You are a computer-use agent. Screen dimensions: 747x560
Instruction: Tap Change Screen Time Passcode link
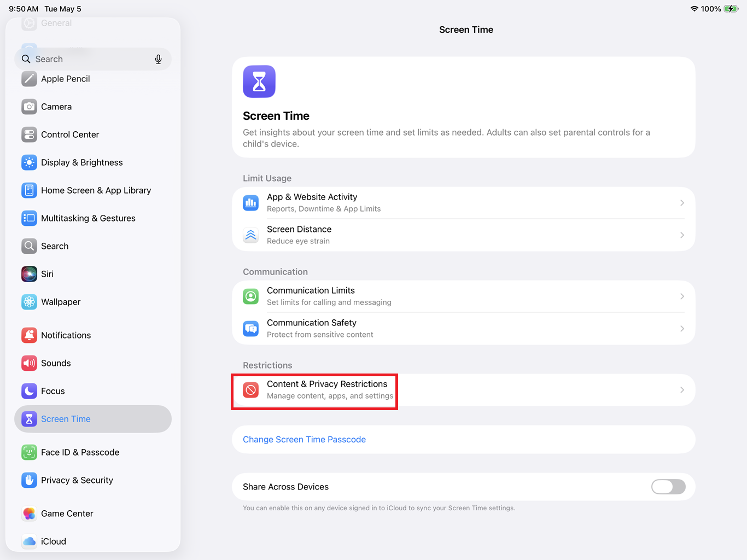click(x=304, y=440)
